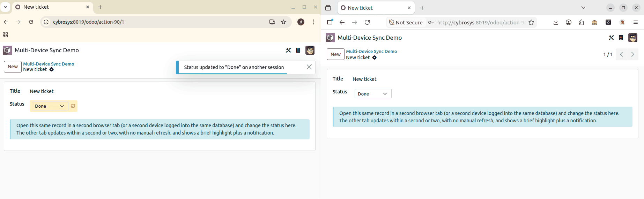Select the New ticket tab in Chrome
Image resolution: width=644 pixels, height=199 pixels.
[52, 7]
